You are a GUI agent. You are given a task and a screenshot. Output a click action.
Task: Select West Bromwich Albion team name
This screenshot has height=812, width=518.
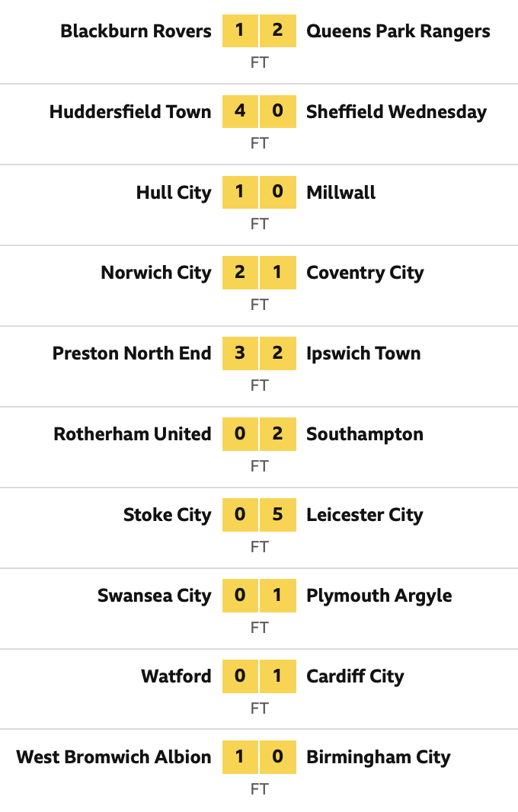(114, 758)
